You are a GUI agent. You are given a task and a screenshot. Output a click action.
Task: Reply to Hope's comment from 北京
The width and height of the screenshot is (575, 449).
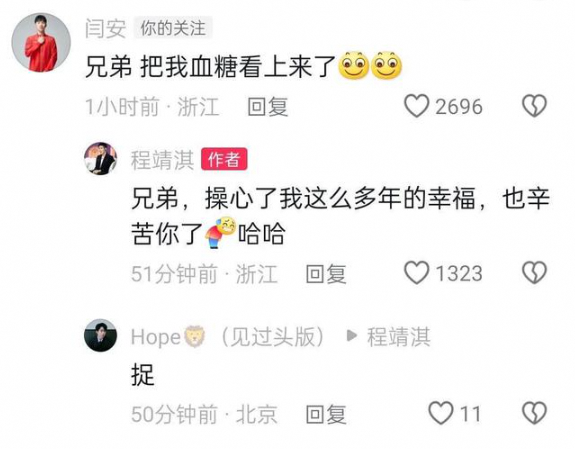tap(326, 414)
